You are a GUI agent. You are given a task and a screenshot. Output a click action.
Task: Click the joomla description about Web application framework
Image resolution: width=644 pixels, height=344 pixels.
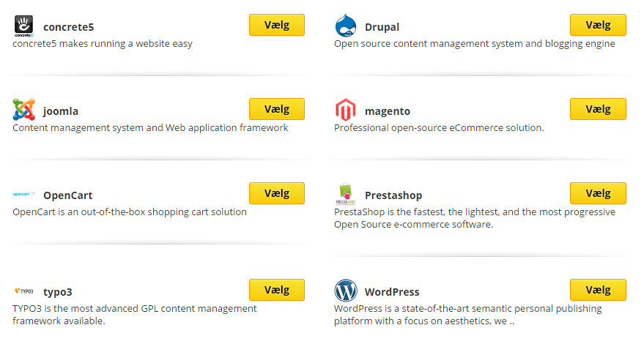[150, 128]
